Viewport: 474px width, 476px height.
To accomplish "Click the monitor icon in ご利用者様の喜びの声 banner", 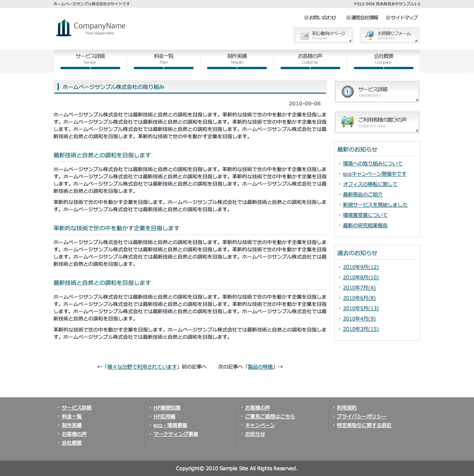I will pos(348,121).
